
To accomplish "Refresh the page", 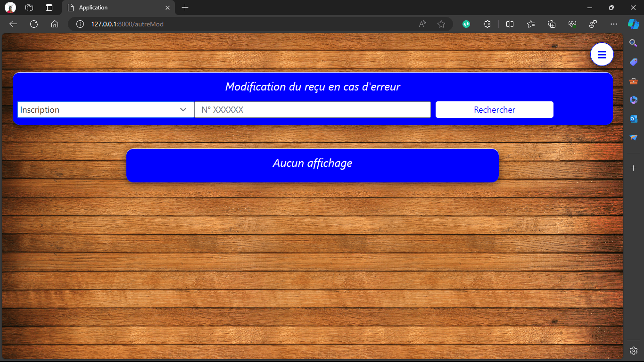I will pos(34,24).
